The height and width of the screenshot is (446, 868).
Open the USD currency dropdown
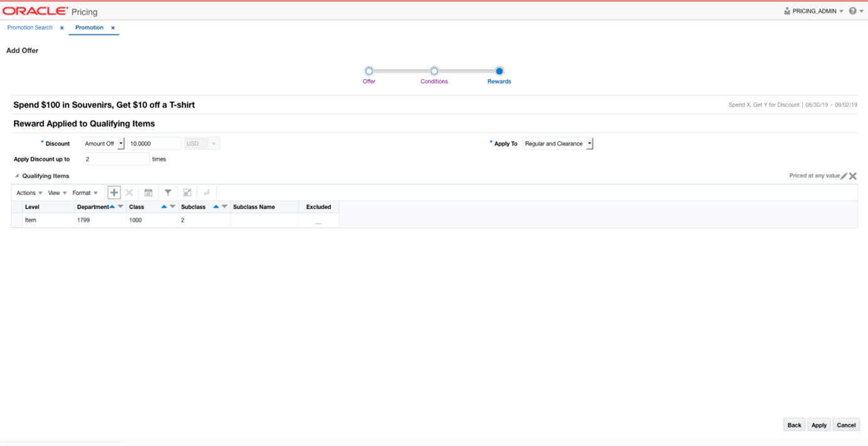click(214, 143)
